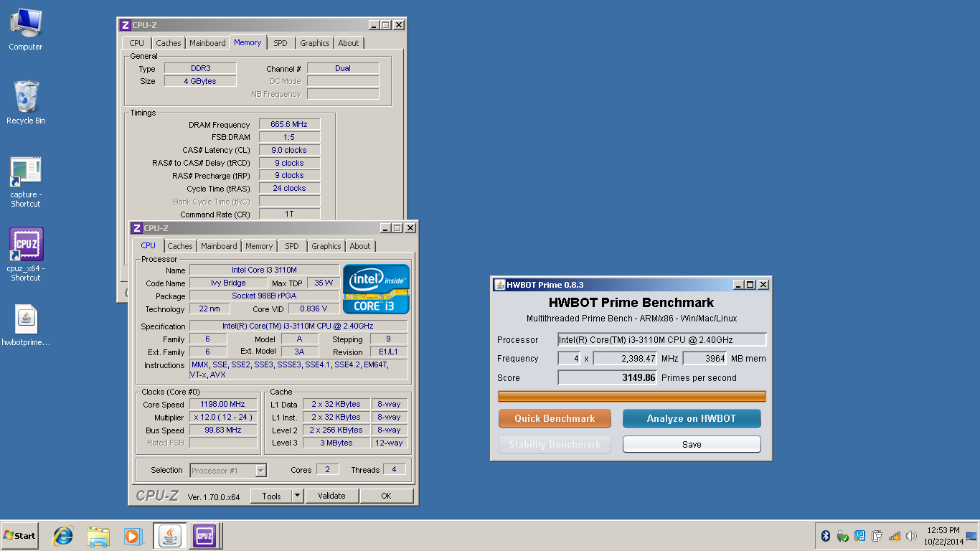Screen dimensions: 980x551
Task: Select the capture - Shortcut desktop icon
Action: coord(26,182)
